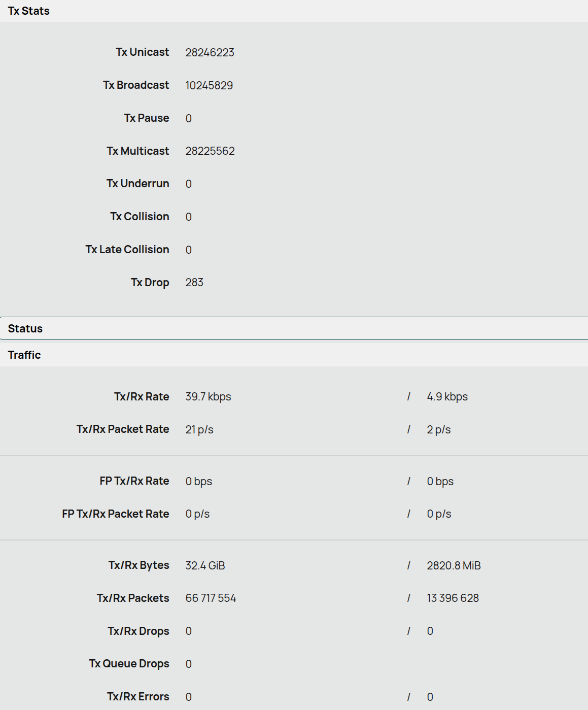Click the 32.4 GiB Tx bytes value

pyautogui.click(x=205, y=565)
